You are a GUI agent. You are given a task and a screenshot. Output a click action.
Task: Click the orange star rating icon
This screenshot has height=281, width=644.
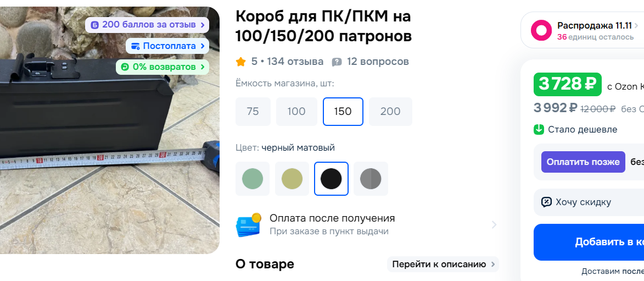click(240, 62)
